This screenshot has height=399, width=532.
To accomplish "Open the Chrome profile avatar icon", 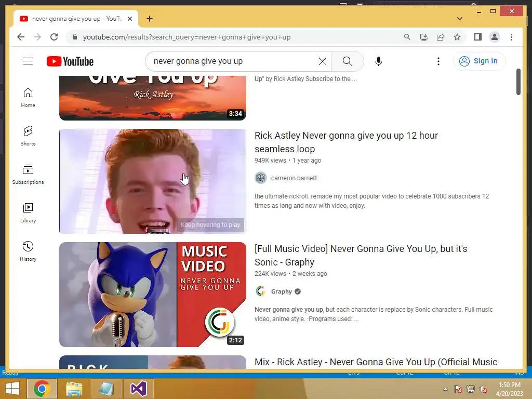I will 495,37.
